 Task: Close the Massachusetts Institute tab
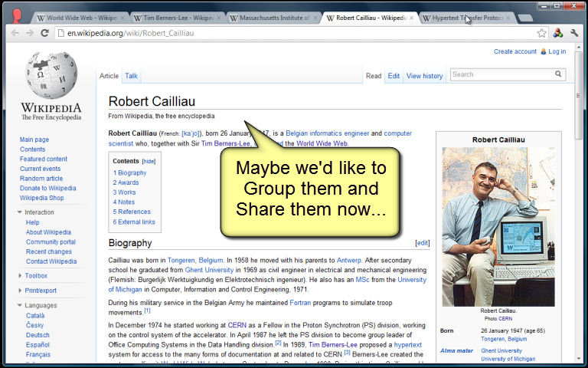[315, 18]
